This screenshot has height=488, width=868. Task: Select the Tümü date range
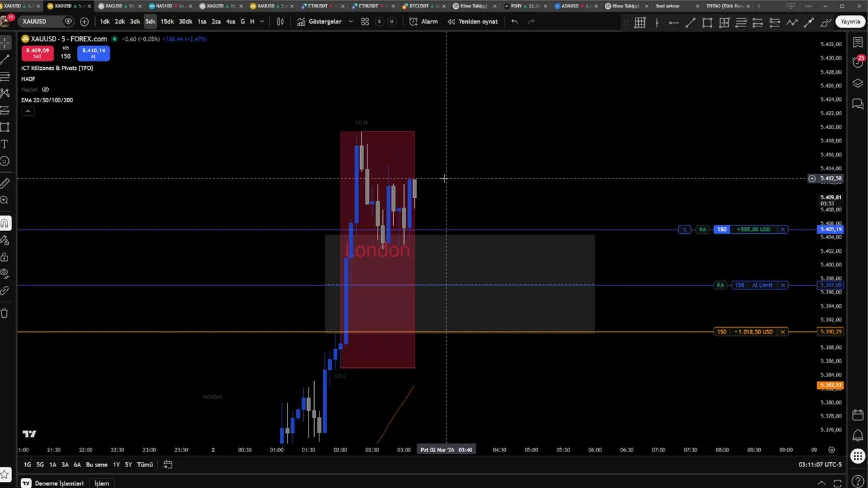[x=145, y=465]
